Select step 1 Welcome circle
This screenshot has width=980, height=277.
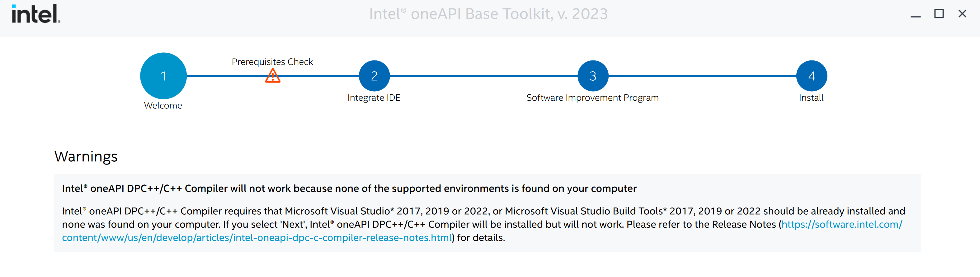click(163, 75)
